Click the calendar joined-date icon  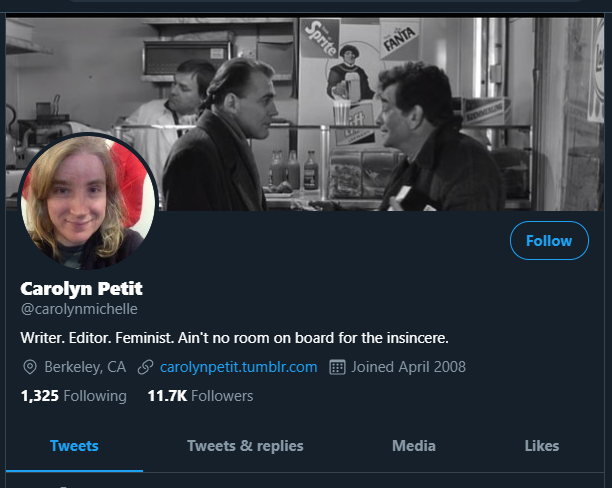[337, 367]
